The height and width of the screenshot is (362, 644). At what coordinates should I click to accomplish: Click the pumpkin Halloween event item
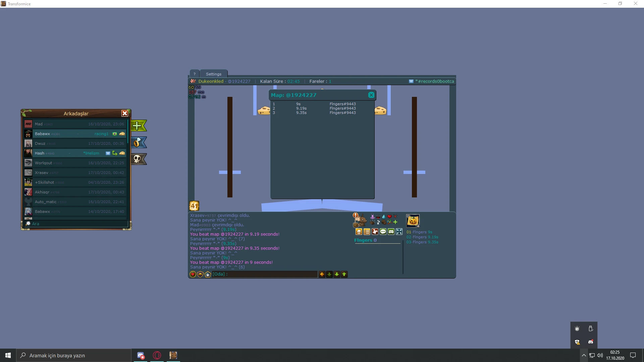pyautogui.click(x=413, y=221)
